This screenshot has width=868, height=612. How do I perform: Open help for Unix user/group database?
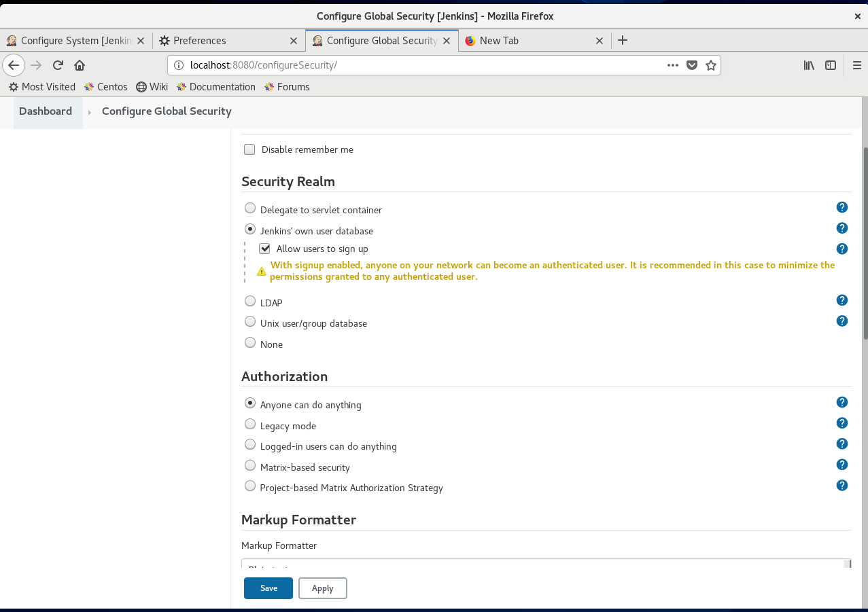[842, 321]
